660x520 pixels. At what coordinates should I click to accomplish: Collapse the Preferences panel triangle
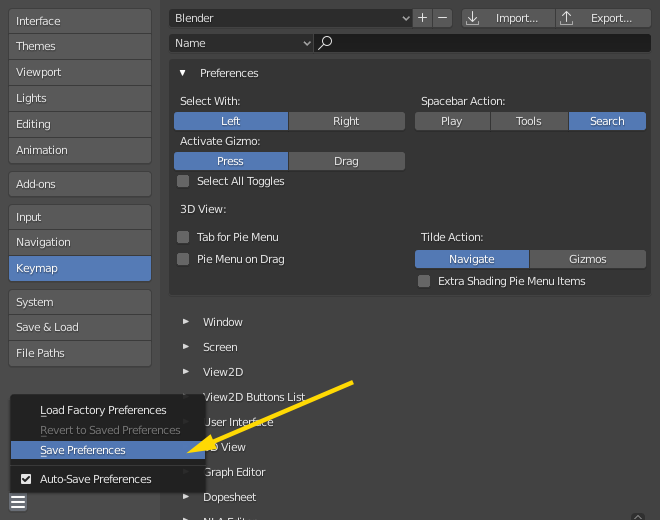click(183, 73)
